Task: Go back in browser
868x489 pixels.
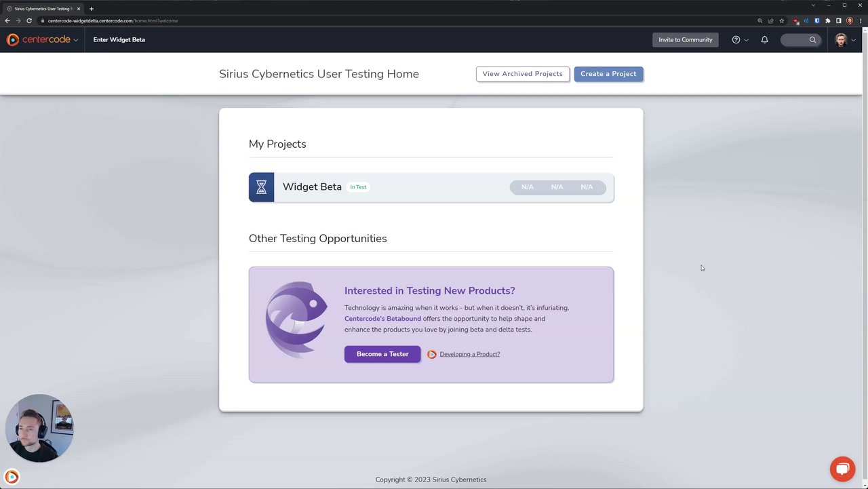Action: [x=7, y=21]
